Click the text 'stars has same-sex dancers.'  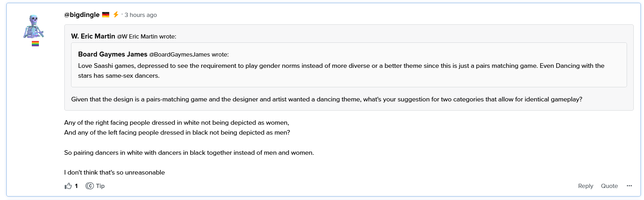click(119, 76)
